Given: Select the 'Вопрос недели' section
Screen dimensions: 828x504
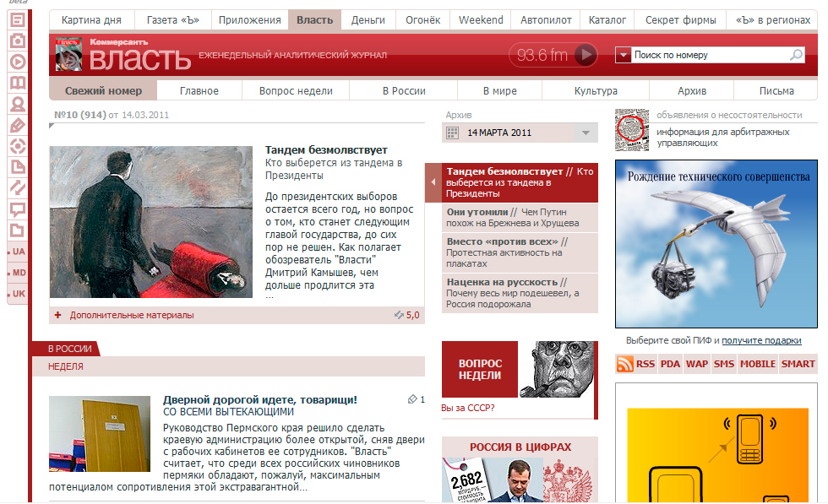Looking at the screenshot, I should pyautogui.click(x=296, y=91).
